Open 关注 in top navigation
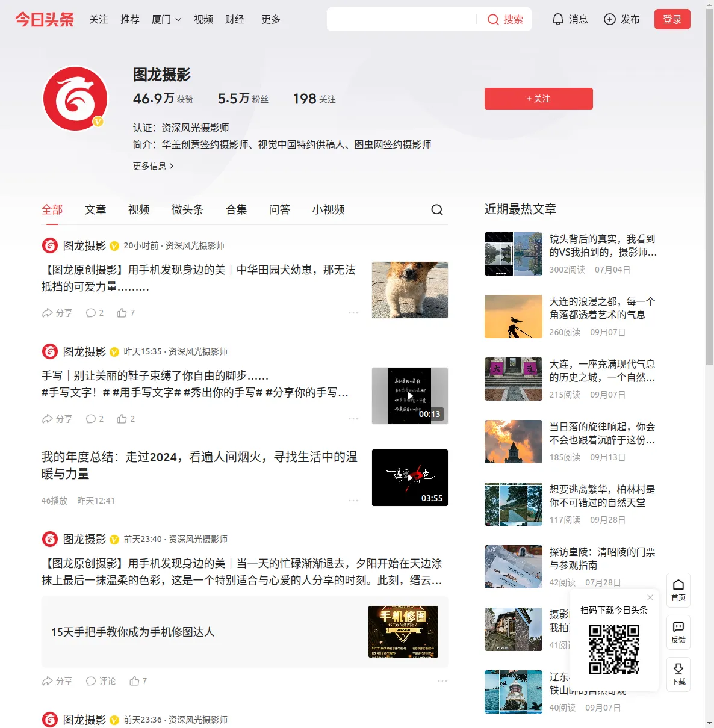The image size is (714, 728). tap(99, 20)
